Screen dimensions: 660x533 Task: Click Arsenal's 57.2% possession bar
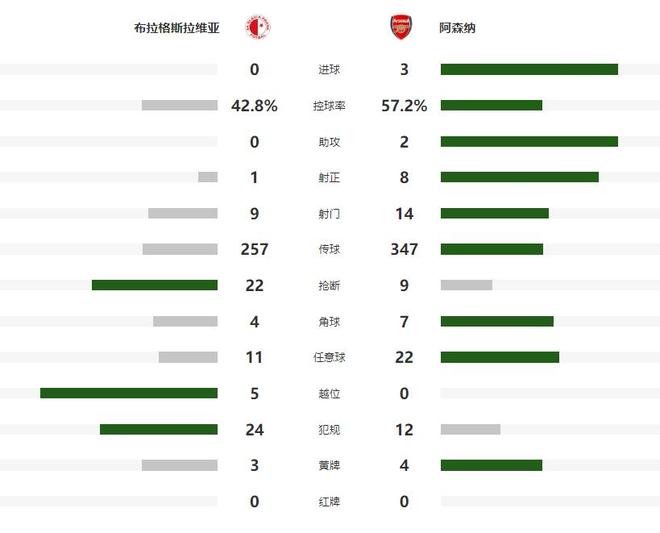pos(491,105)
